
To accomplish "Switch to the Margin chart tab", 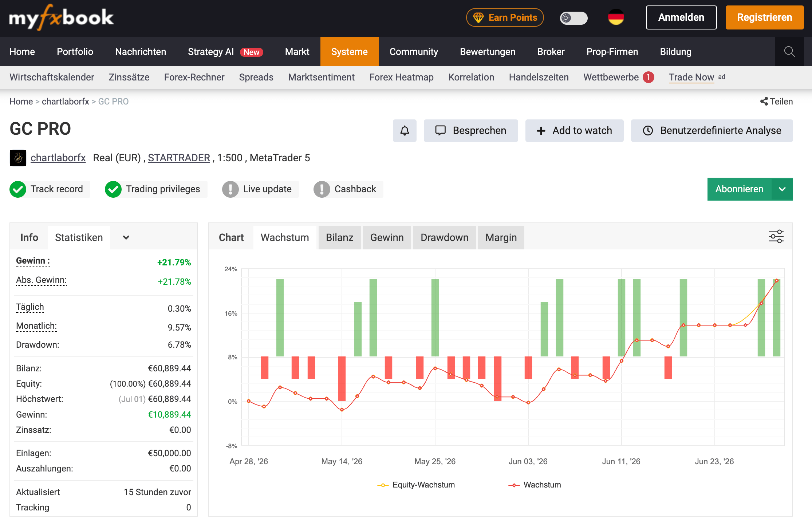I will (501, 238).
